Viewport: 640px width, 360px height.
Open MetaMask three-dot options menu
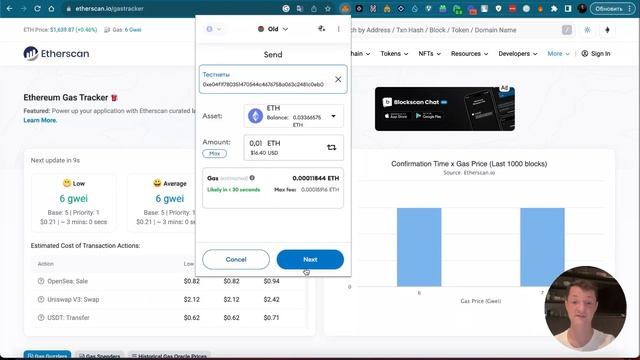click(x=338, y=29)
